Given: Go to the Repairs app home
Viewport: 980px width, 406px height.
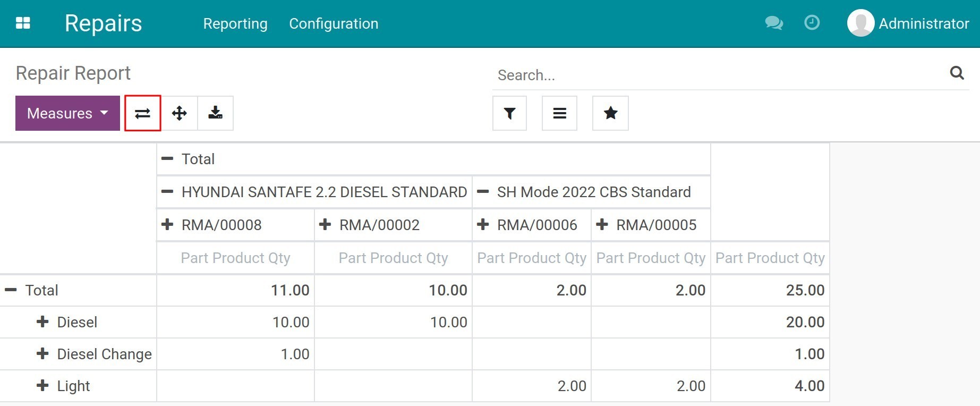Looking at the screenshot, I should point(103,23).
